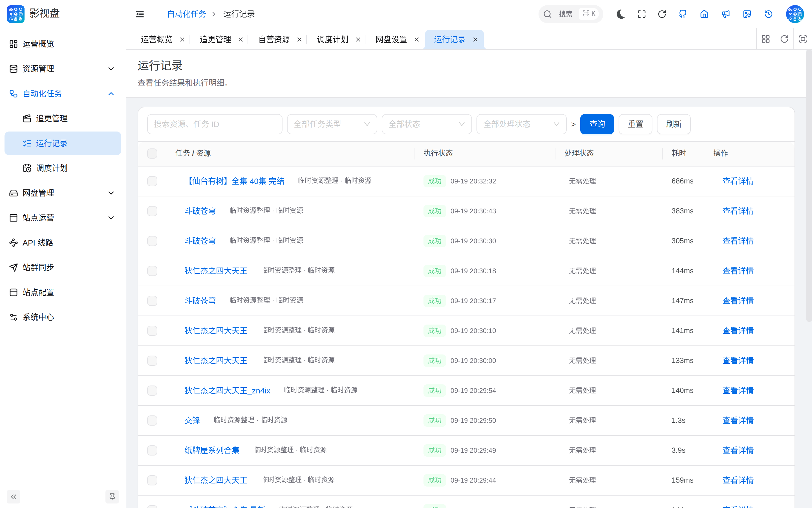Open the history clock icon
Image resolution: width=812 pixels, height=508 pixels.
click(x=768, y=14)
